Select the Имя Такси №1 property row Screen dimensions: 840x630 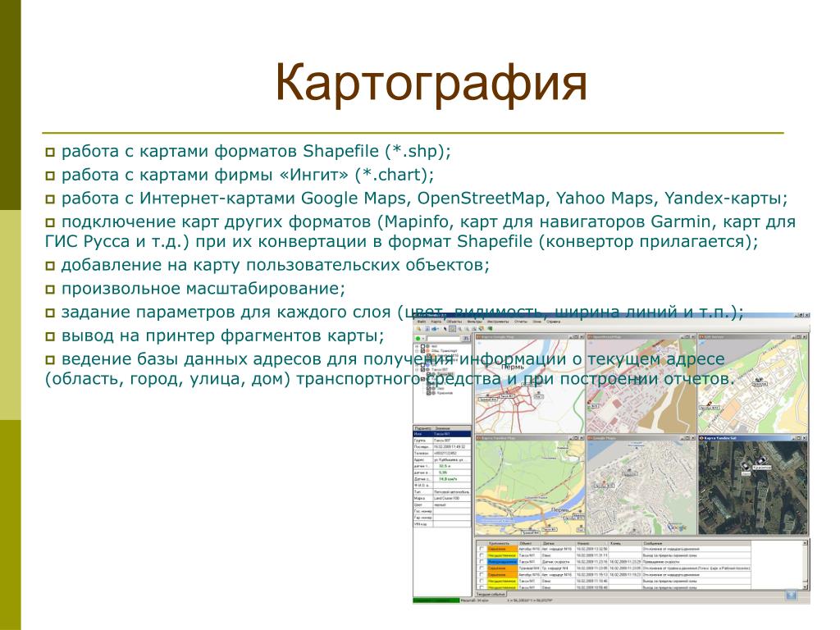(442, 434)
